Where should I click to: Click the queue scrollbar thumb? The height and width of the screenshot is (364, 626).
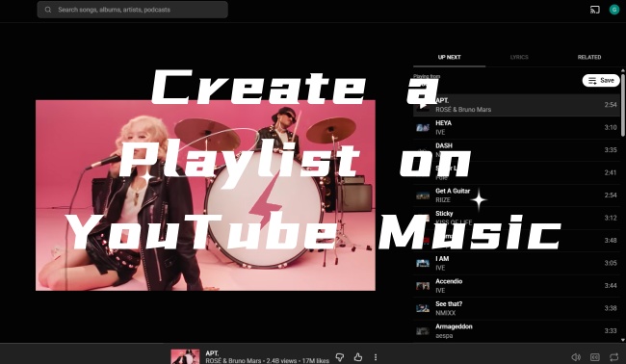pyautogui.click(x=623, y=105)
